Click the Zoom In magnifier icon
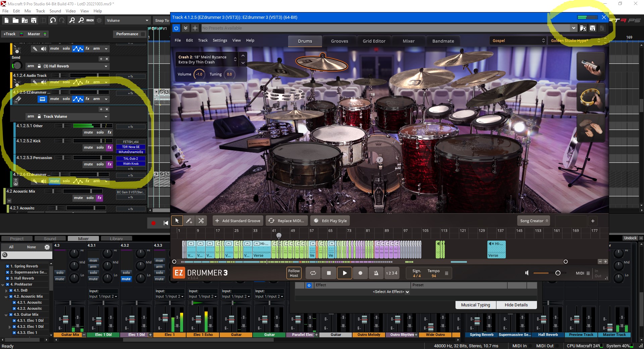 pos(72,20)
